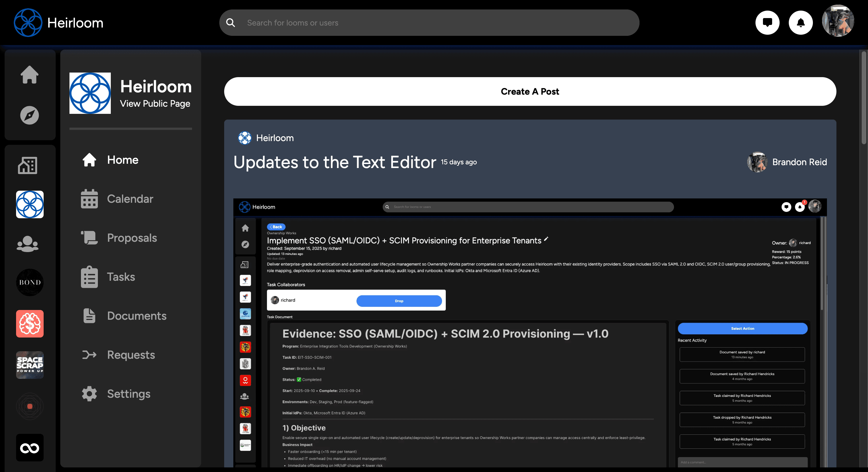Open the Tasks menu item

pyautogui.click(x=121, y=277)
